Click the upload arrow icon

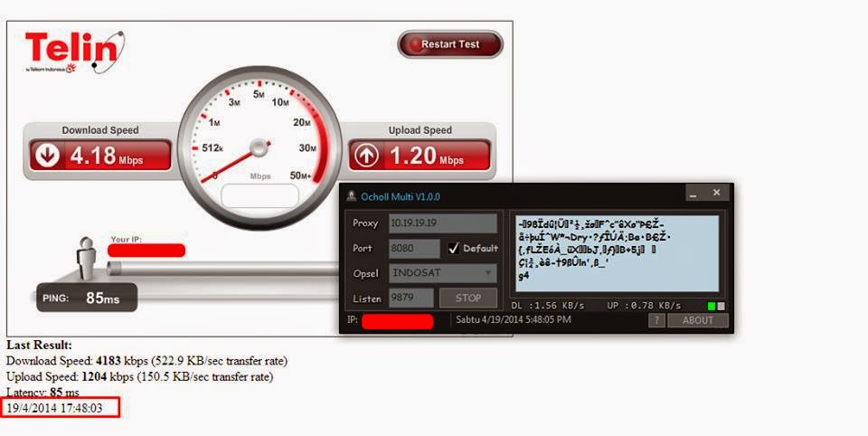[x=366, y=156]
